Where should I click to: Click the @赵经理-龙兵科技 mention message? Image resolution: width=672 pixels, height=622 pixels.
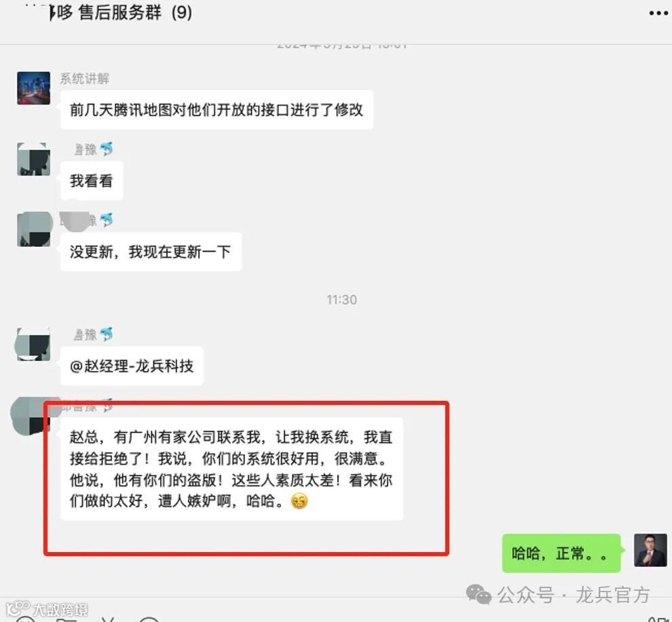(x=132, y=366)
